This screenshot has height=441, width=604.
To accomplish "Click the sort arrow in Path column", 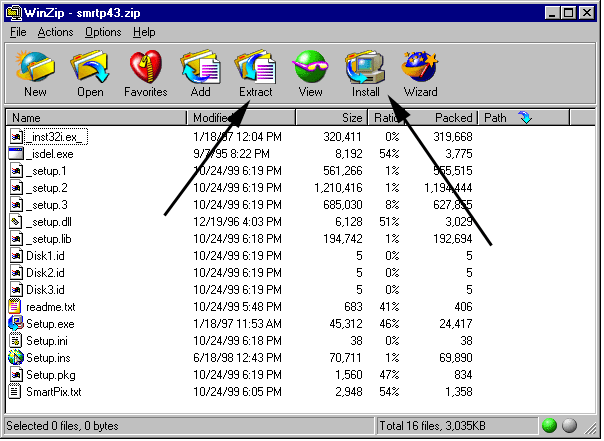I will pos(525,117).
